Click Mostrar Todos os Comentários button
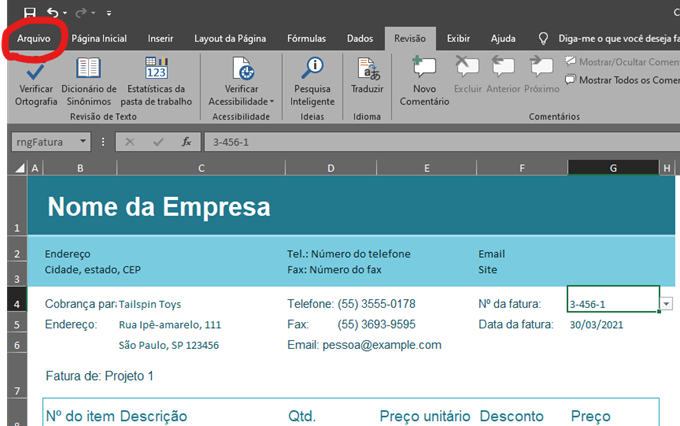This screenshot has height=426, width=680. (620, 80)
